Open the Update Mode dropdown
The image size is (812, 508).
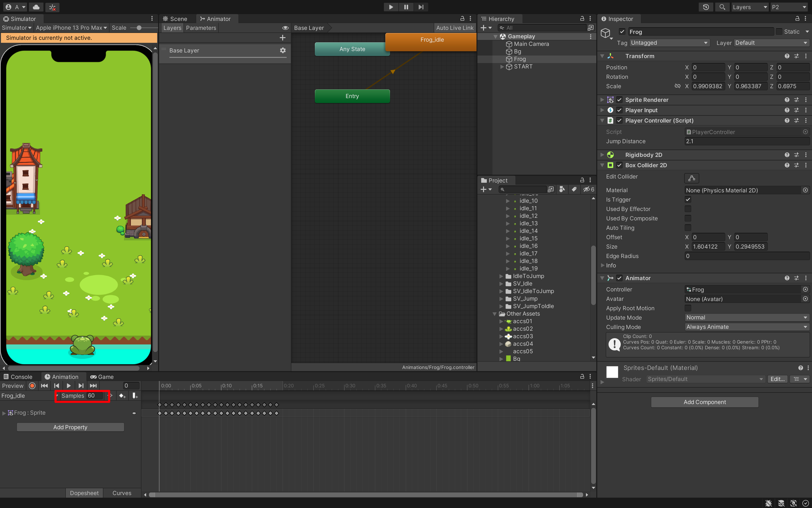pos(747,317)
